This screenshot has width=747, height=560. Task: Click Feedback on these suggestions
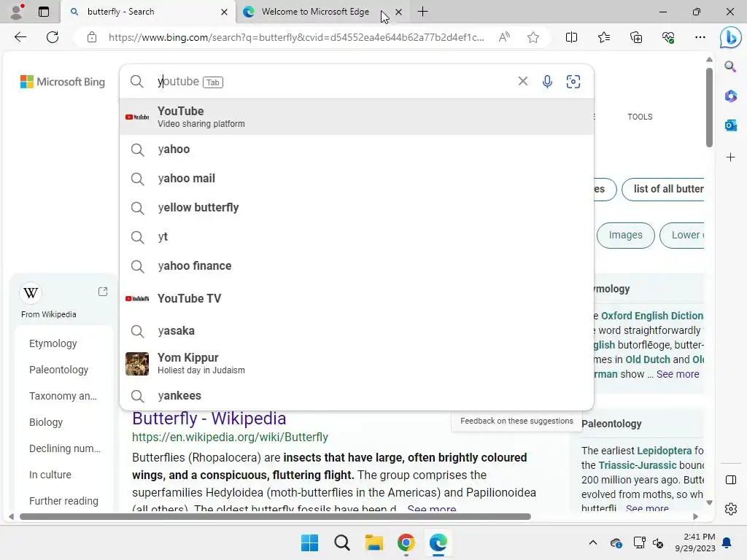pos(516,421)
